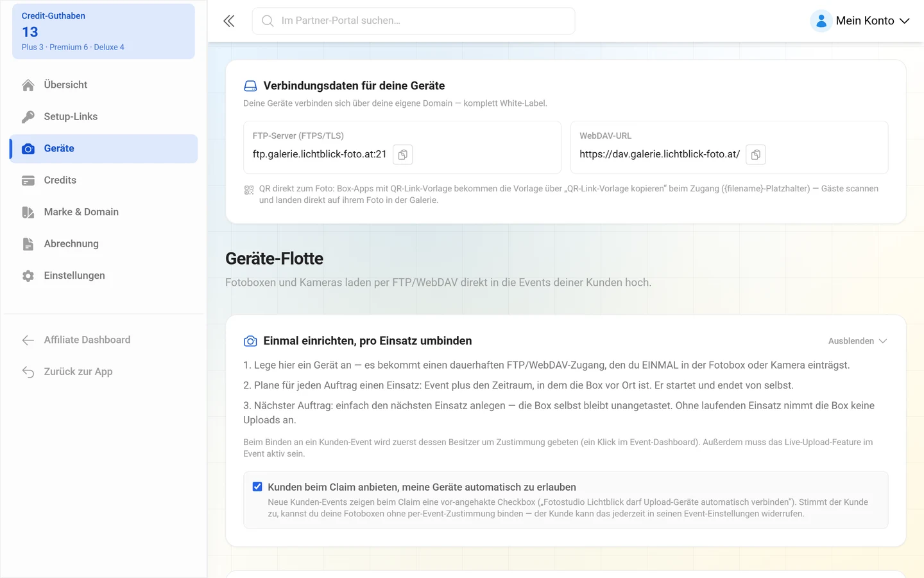
Task: Open the Mein Konto dropdown
Action: [860, 21]
